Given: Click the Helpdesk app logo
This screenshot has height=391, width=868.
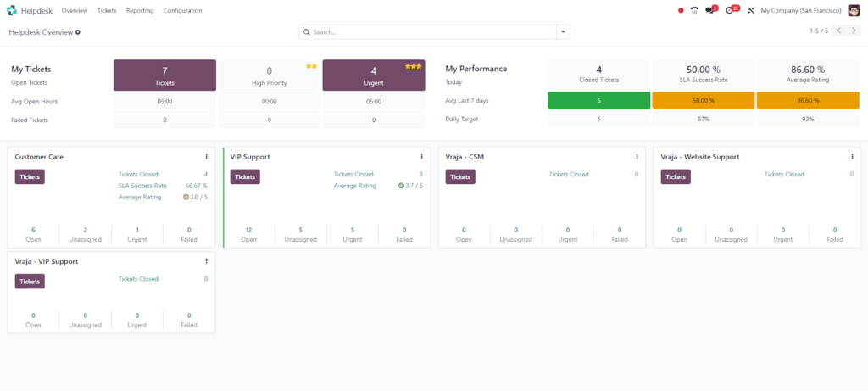Looking at the screenshot, I should [x=11, y=10].
